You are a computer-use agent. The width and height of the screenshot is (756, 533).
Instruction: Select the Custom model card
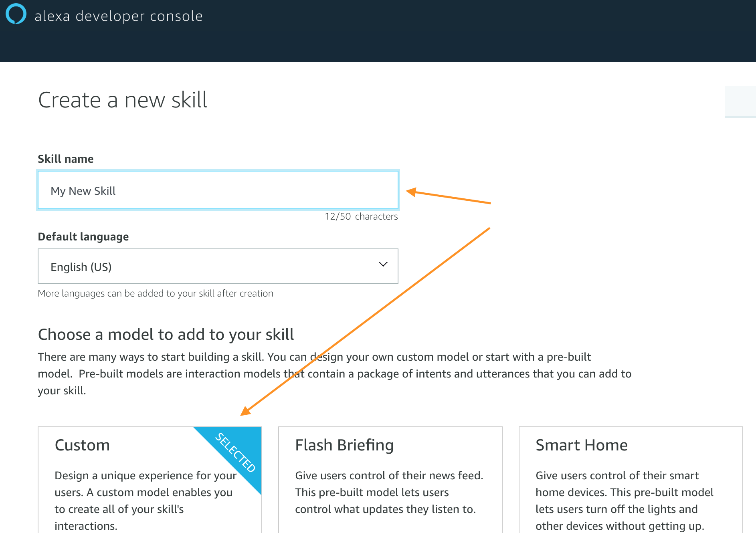tap(150, 480)
